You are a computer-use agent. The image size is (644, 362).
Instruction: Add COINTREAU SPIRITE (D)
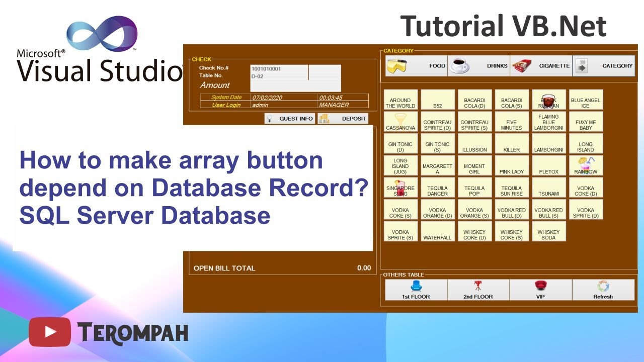(x=438, y=122)
